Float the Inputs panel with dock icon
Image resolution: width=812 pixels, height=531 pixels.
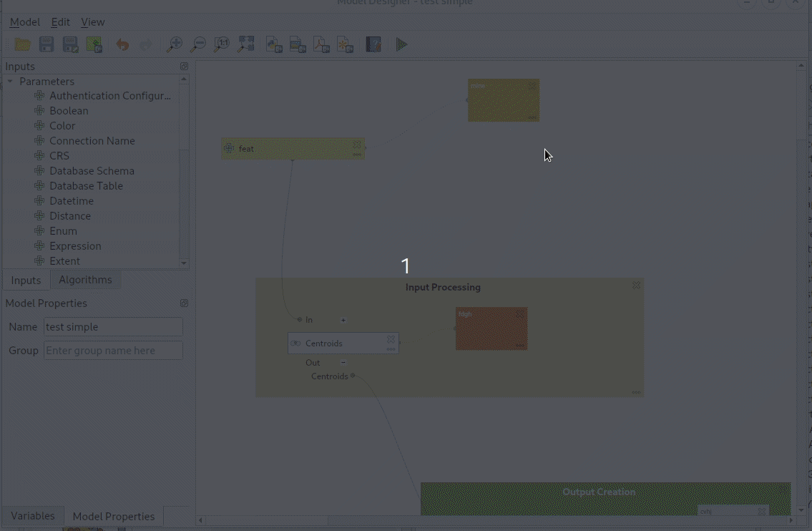pos(184,67)
